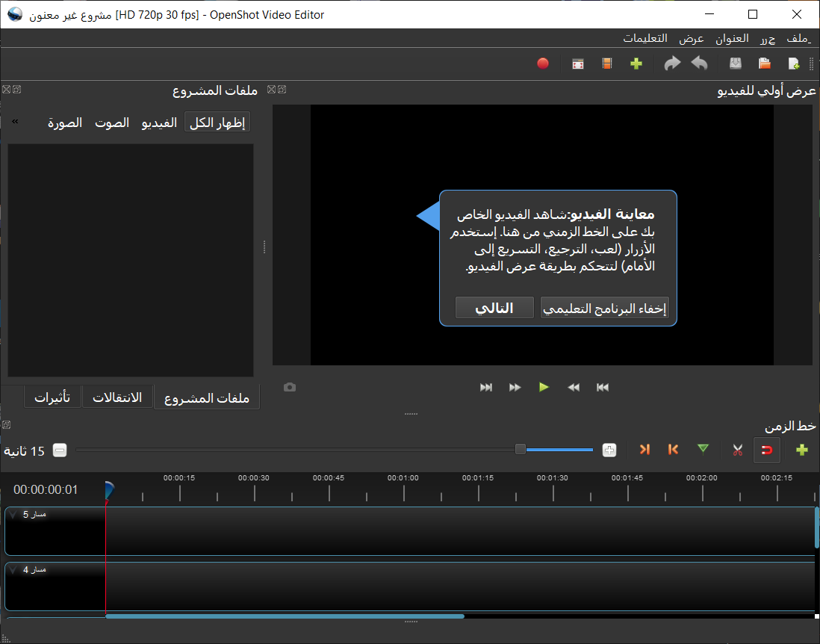Screen dimensions: 820x644
Task: Click the timeline vertical scrollbar handle
Action: [x=817, y=527]
